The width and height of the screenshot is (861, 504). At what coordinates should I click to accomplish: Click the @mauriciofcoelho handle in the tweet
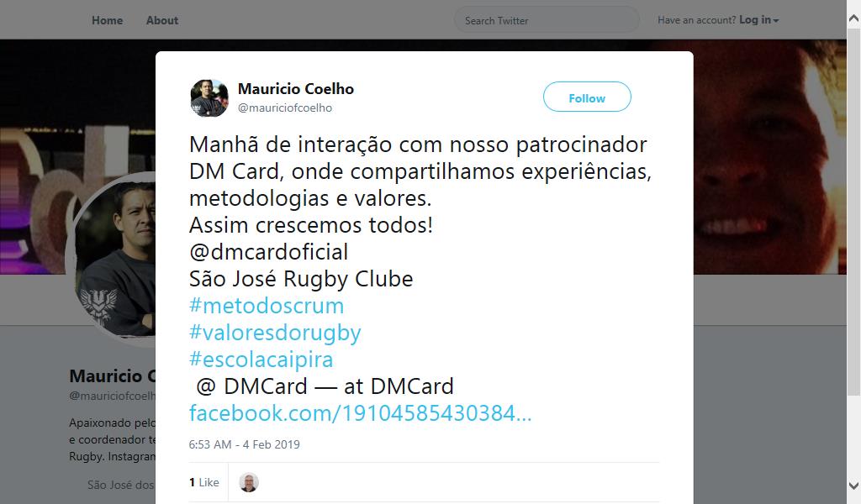pyautogui.click(x=284, y=108)
